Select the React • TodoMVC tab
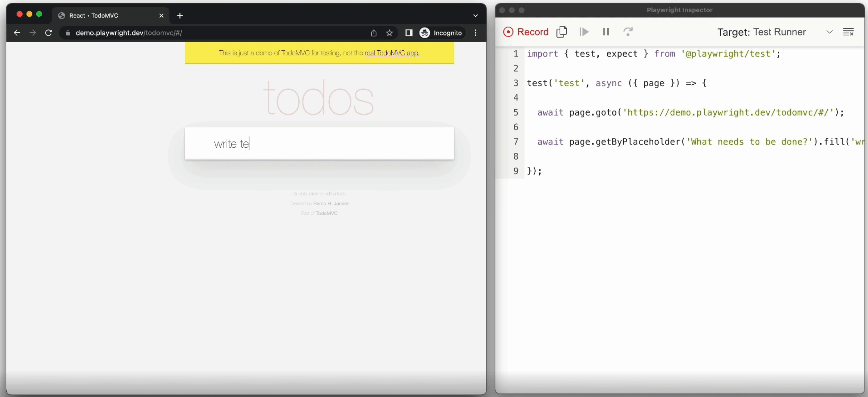The width and height of the screenshot is (868, 397). 111,15
